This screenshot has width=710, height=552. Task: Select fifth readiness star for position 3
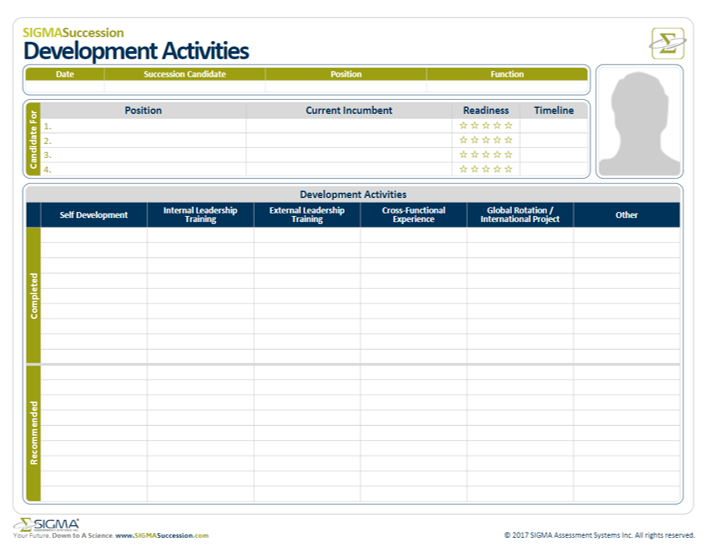508,155
